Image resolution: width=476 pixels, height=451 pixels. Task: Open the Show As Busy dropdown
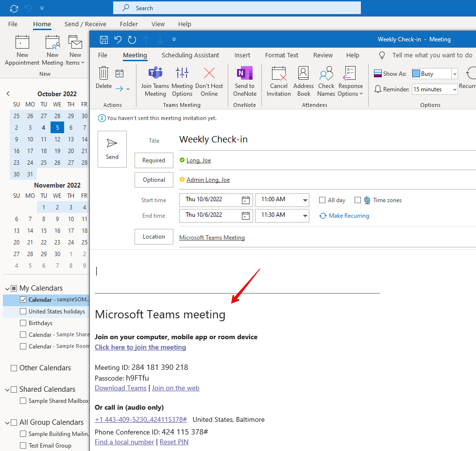[x=454, y=74]
